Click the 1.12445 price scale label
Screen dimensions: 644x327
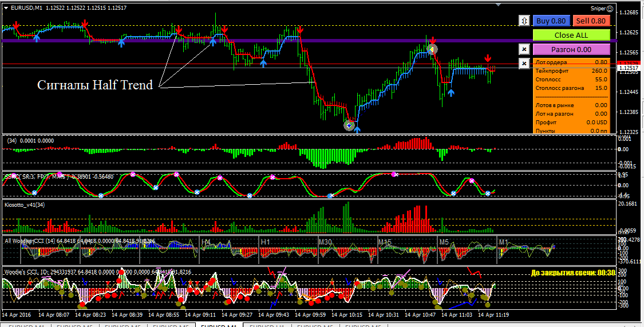pos(629,92)
